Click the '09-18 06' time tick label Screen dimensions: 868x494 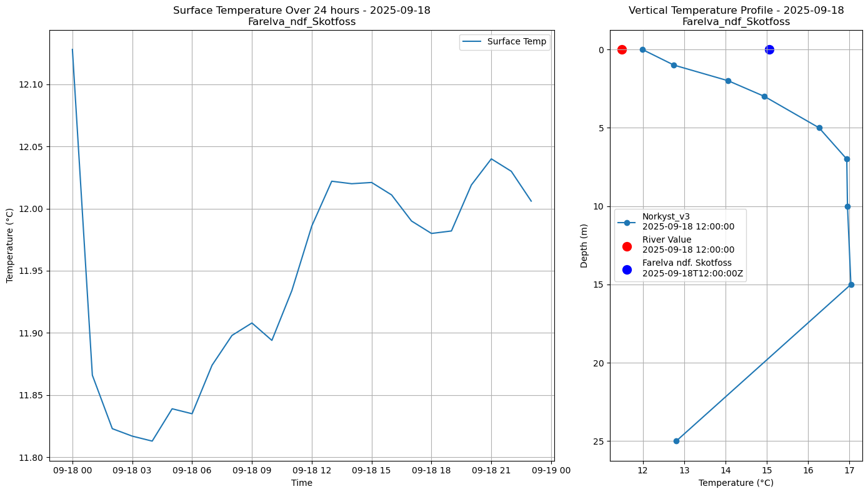(192, 470)
